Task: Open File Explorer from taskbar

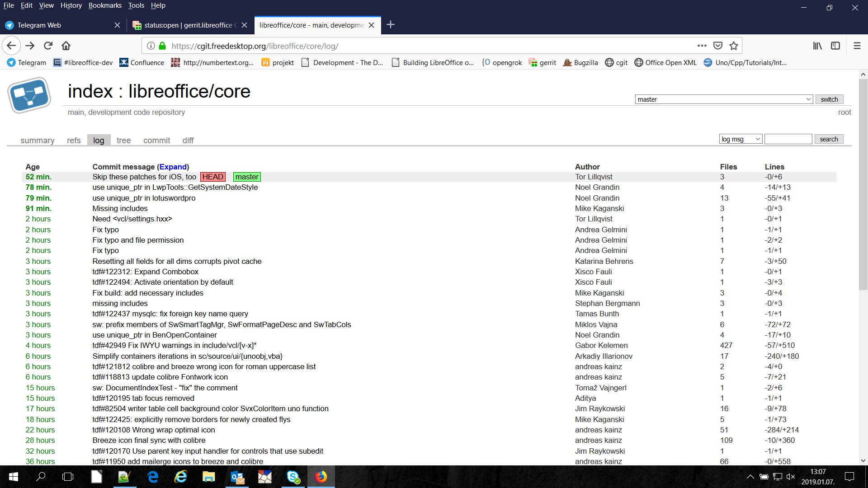Action: coord(208,477)
